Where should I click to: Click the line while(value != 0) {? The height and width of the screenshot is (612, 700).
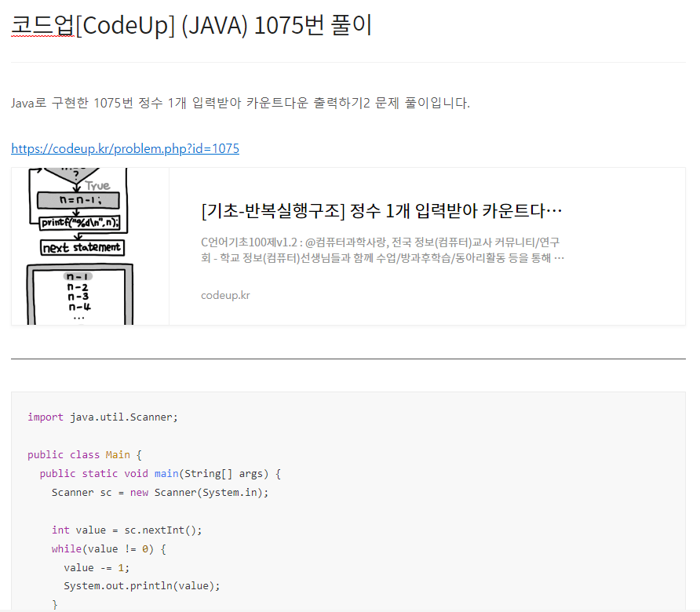[109, 548]
